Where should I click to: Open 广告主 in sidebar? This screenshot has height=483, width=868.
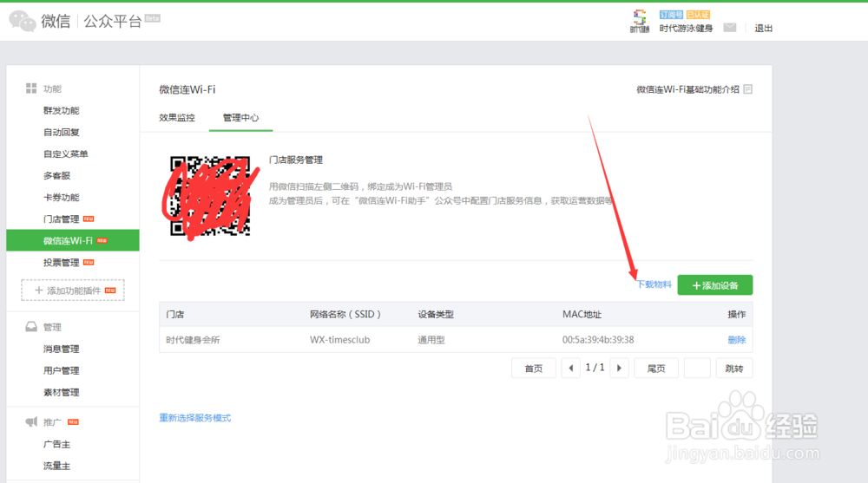(x=56, y=444)
